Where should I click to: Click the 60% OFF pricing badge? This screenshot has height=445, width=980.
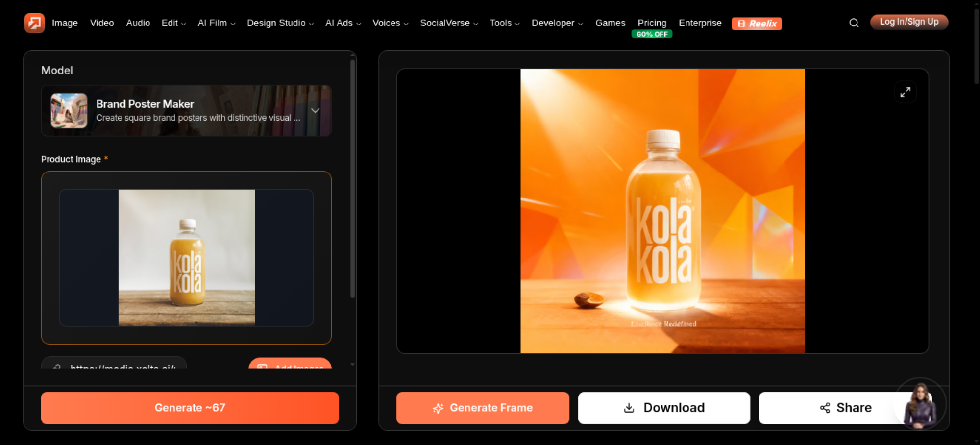(x=652, y=34)
